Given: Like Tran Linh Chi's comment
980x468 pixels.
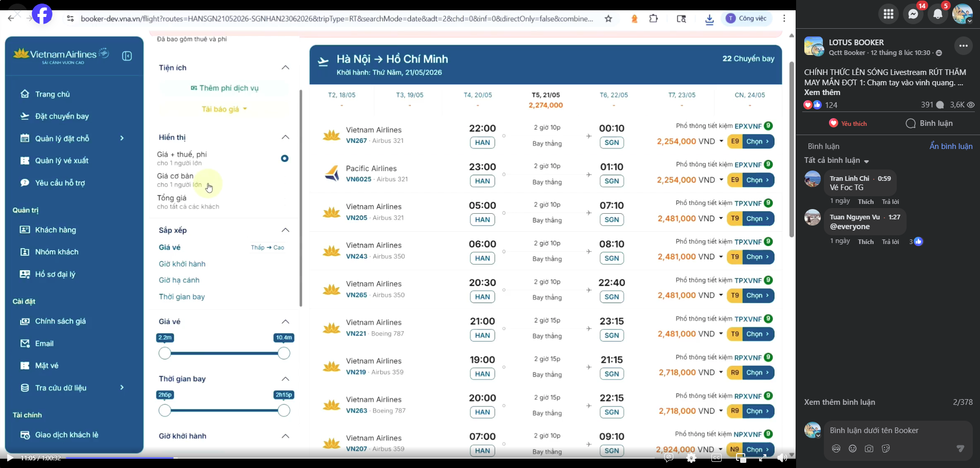Looking at the screenshot, I should pyautogui.click(x=865, y=202).
